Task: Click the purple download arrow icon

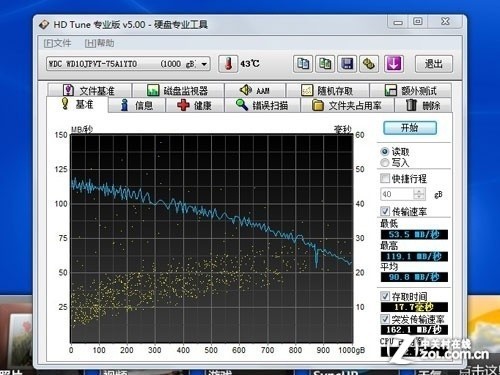Action: [x=394, y=63]
